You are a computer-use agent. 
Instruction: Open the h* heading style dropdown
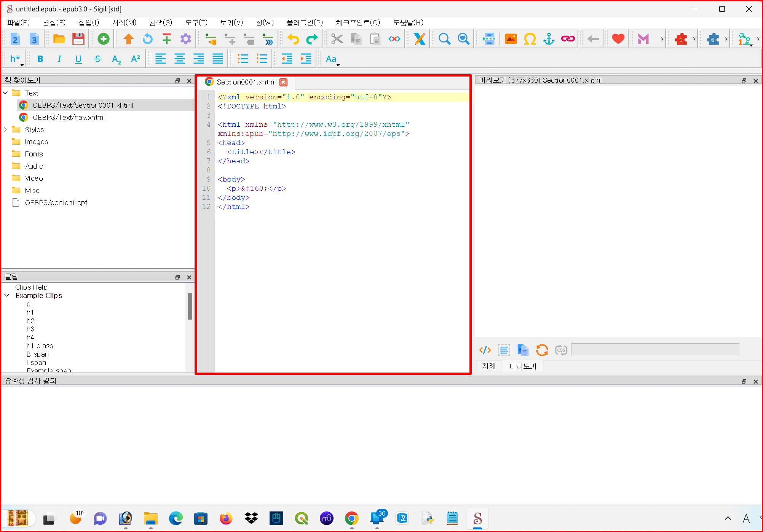(x=16, y=59)
